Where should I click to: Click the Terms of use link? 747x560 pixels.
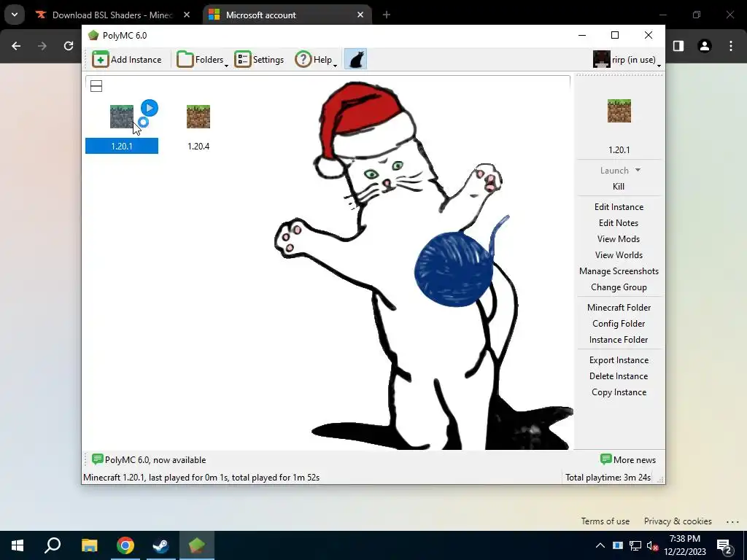click(x=605, y=521)
